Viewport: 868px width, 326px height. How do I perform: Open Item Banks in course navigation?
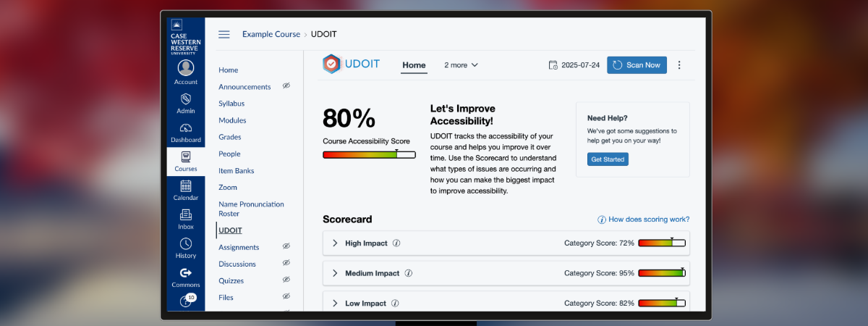pyautogui.click(x=237, y=171)
